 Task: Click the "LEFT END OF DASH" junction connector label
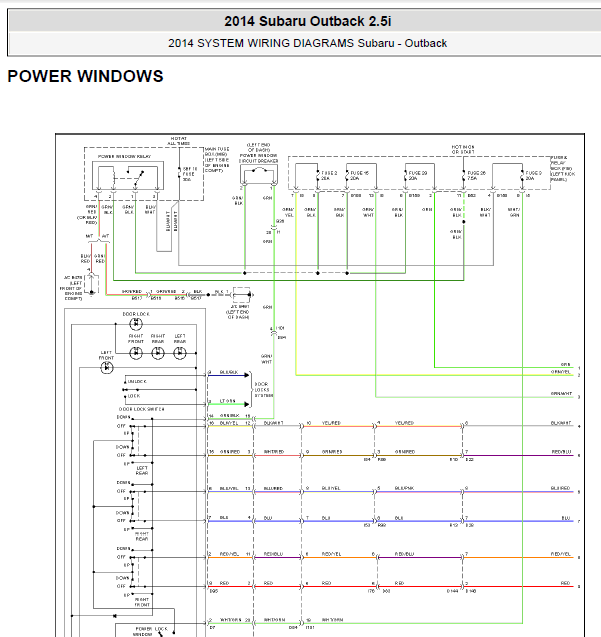(x=238, y=312)
